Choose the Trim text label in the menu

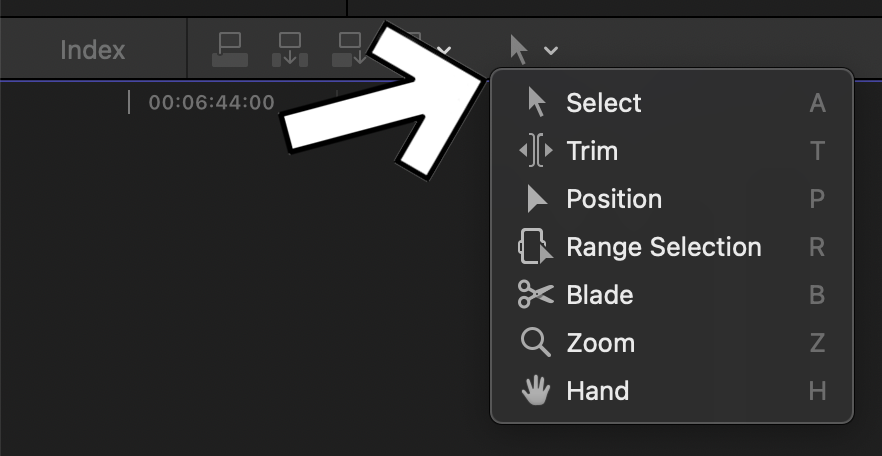(x=592, y=151)
